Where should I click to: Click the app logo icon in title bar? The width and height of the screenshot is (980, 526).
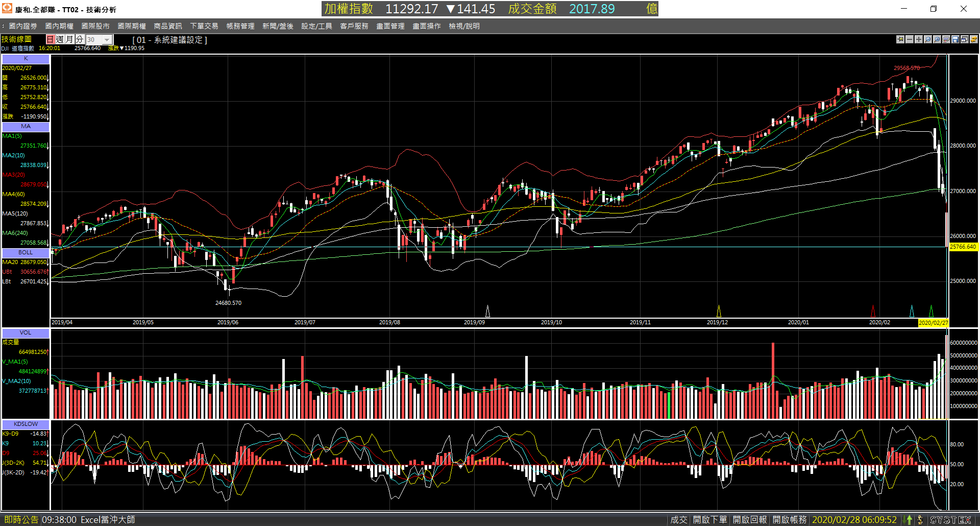tap(7, 8)
